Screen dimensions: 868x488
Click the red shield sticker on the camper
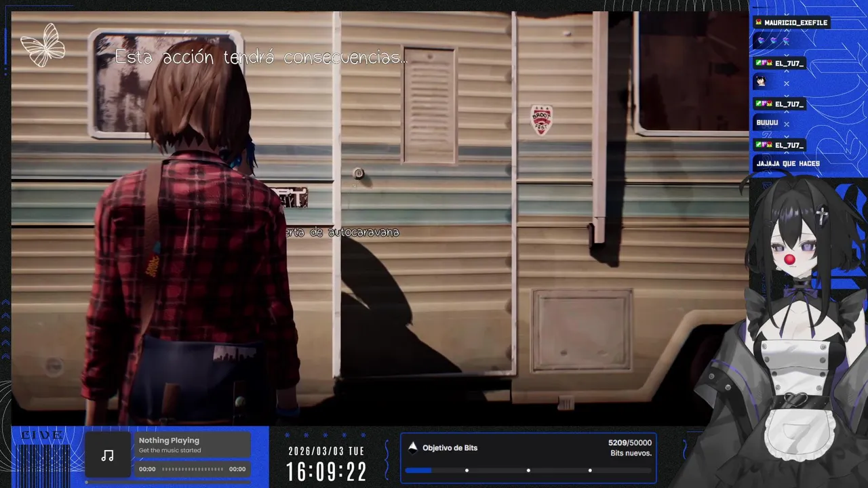click(541, 119)
